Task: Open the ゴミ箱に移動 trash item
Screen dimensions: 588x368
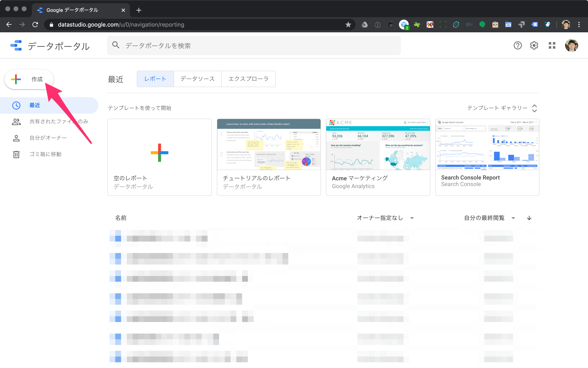Action: pos(49,154)
